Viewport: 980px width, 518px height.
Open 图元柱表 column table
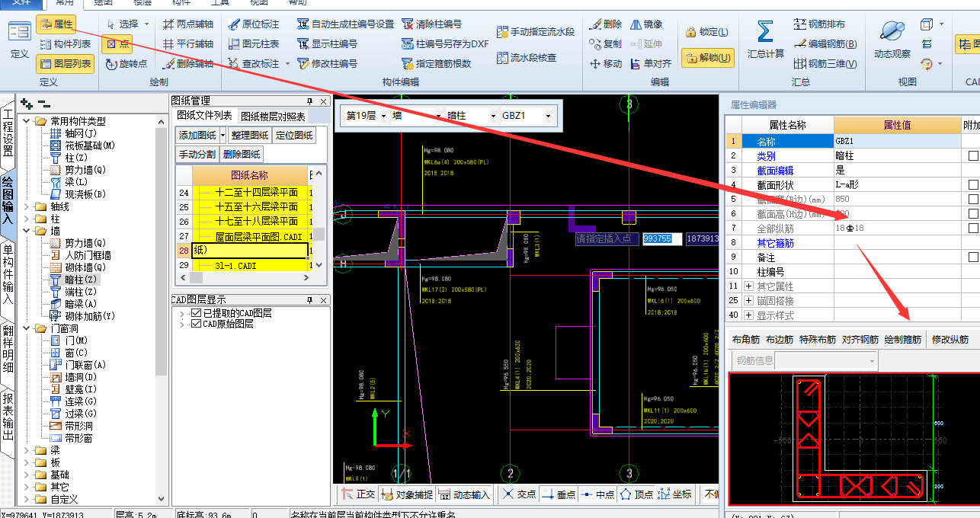click(253, 44)
